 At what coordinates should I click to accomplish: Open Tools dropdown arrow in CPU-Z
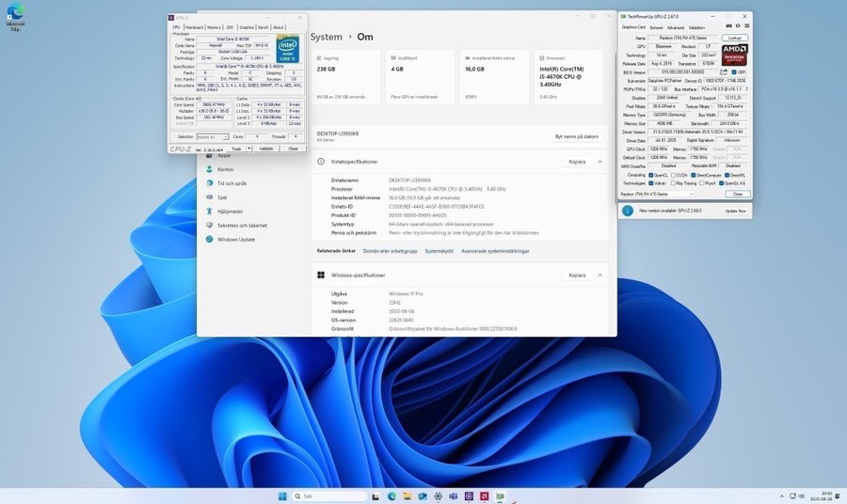tap(249, 149)
